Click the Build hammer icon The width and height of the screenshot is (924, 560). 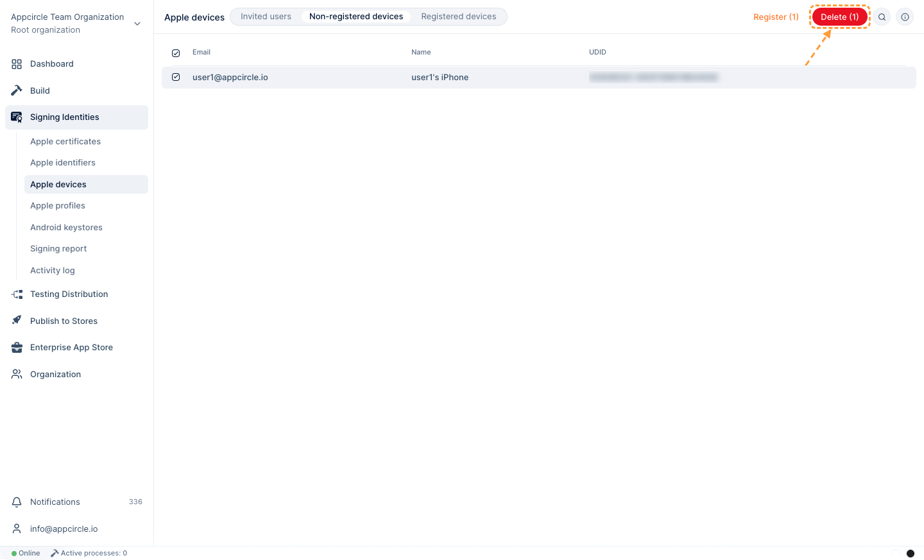coord(17,90)
